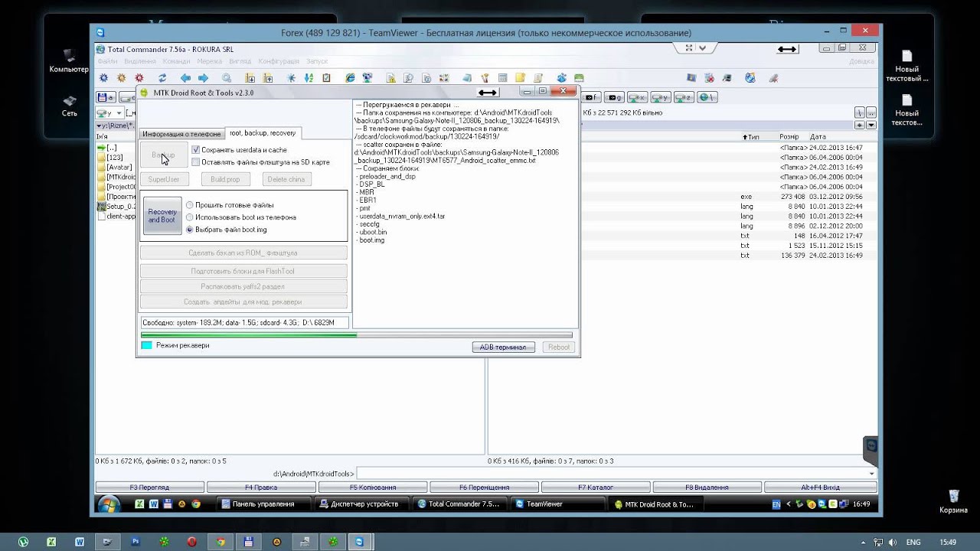
Task: Open the Довідка menu in Total Commander
Action: pos(861,61)
